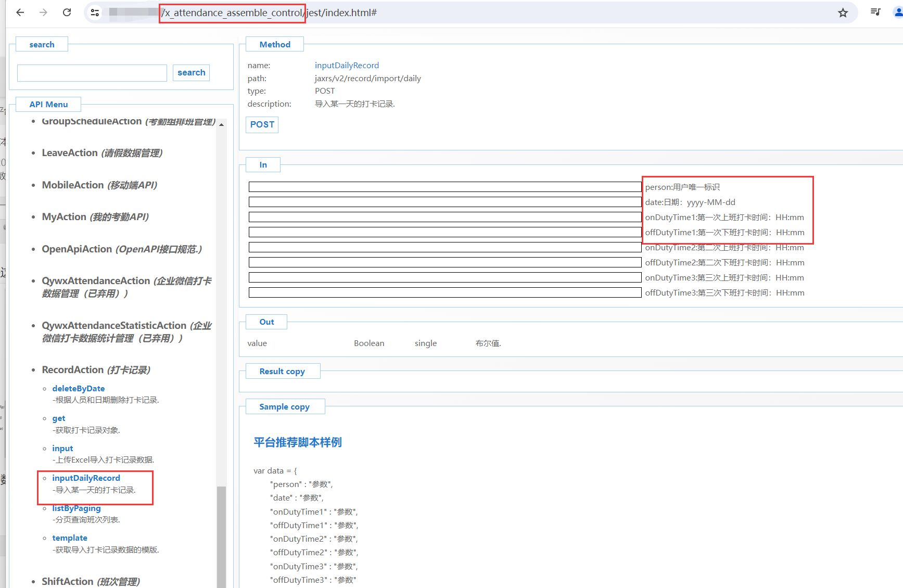This screenshot has height=588, width=903.
Task: Click the onDutyTime1 input field
Action: (445, 217)
